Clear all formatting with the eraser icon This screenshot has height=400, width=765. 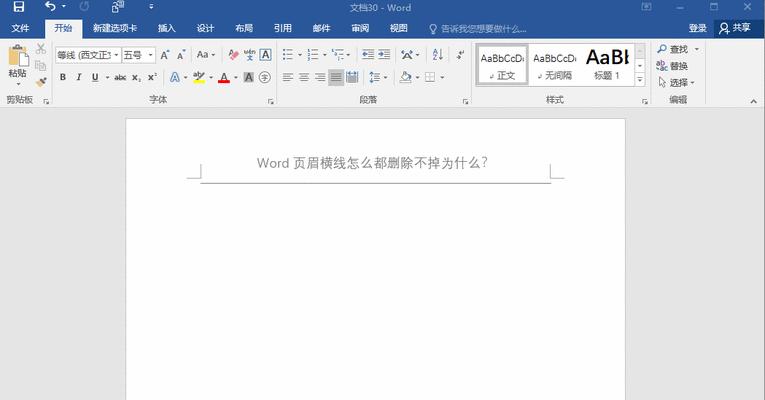233,55
